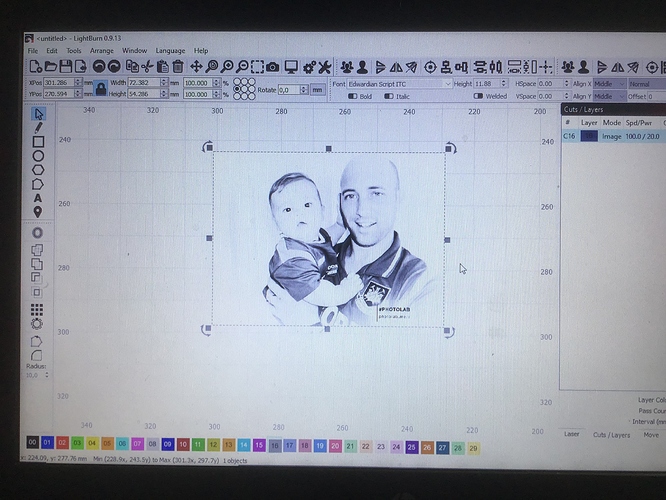Select the Position Laser marker tool
Viewport: 666px width, 500px height.
pyautogui.click(x=38, y=212)
